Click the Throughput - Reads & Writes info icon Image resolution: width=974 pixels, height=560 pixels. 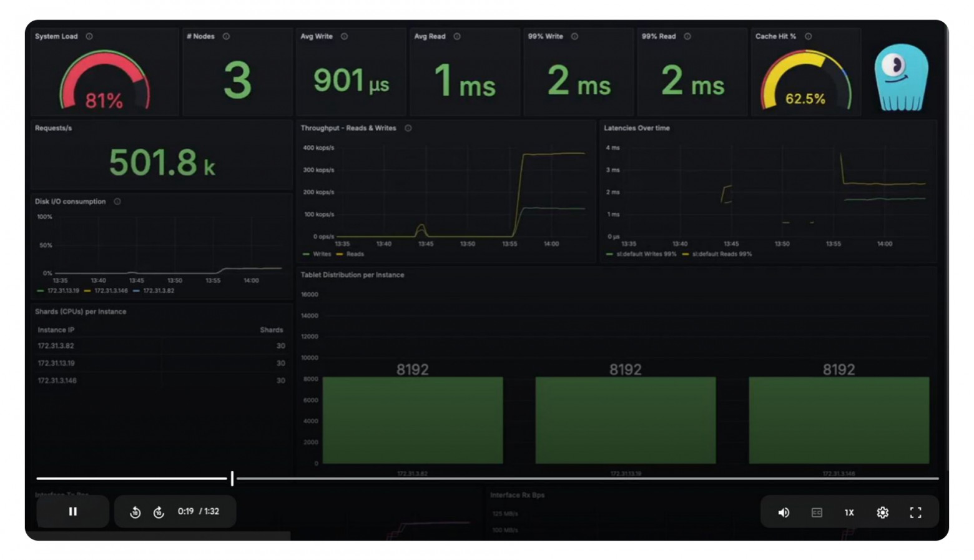click(x=408, y=128)
